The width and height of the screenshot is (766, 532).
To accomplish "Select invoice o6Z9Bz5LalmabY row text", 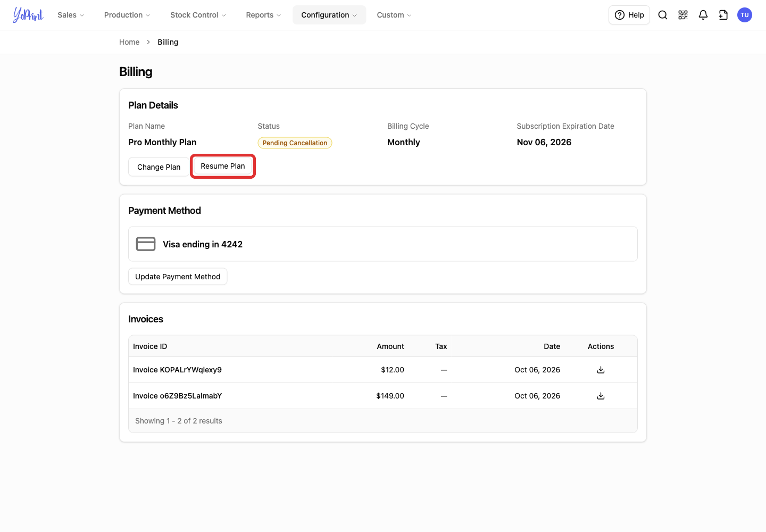I will pyautogui.click(x=177, y=396).
